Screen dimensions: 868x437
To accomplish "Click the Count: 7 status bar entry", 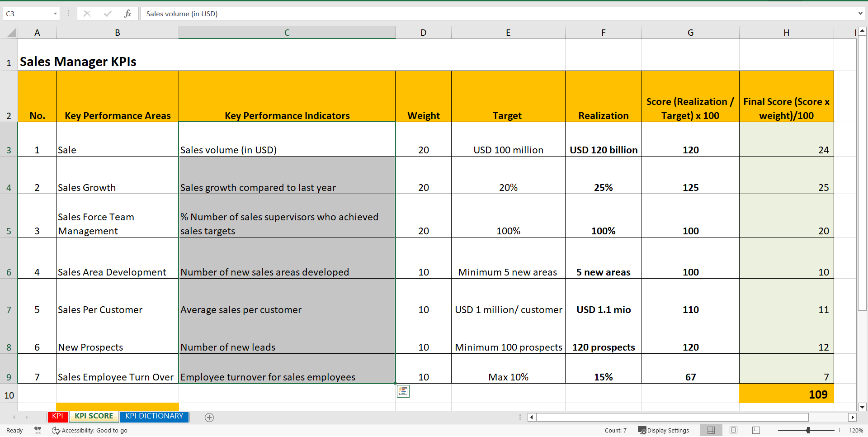I will coord(616,430).
